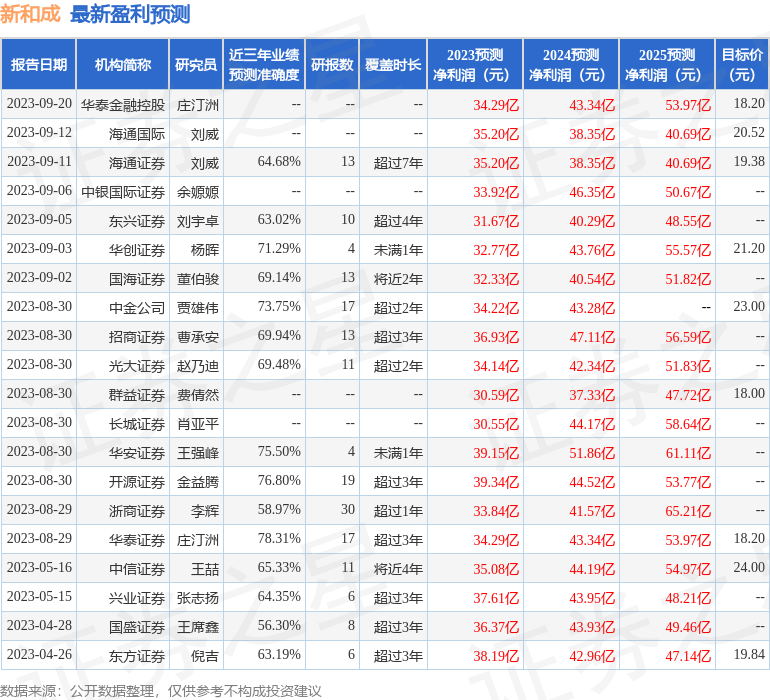Click target price 19.84
Image resolution: width=770 pixels, height=700 pixels.
pos(749,654)
